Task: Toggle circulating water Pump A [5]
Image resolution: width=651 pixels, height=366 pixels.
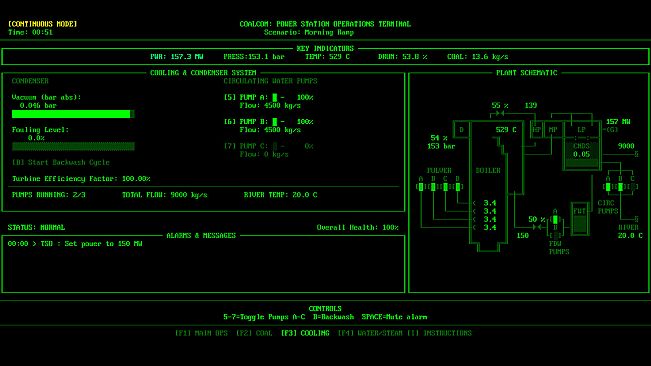Action: click(269, 98)
